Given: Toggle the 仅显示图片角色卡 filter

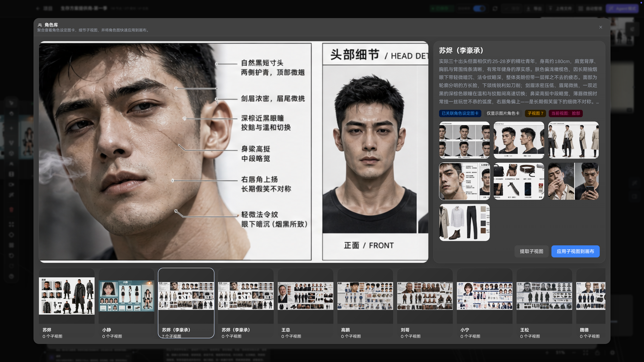Looking at the screenshot, I should [503, 113].
